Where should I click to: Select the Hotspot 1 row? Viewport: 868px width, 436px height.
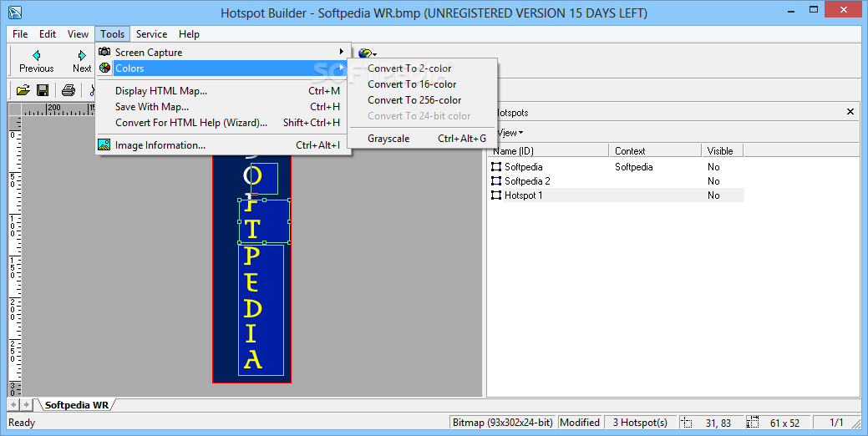617,195
